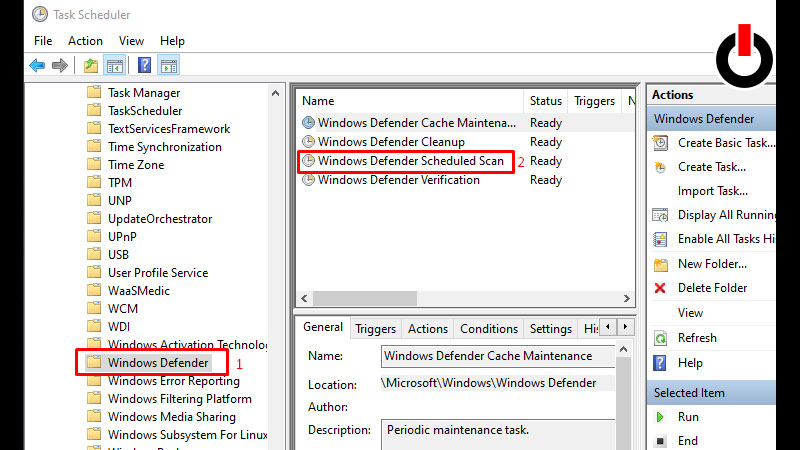Open the Action menu

coord(85,41)
